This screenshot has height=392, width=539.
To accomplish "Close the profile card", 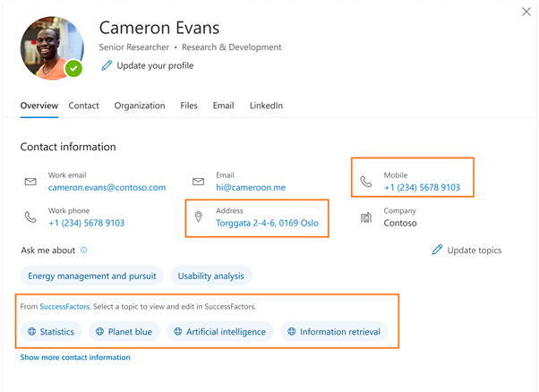I will [x=526, y=12].
